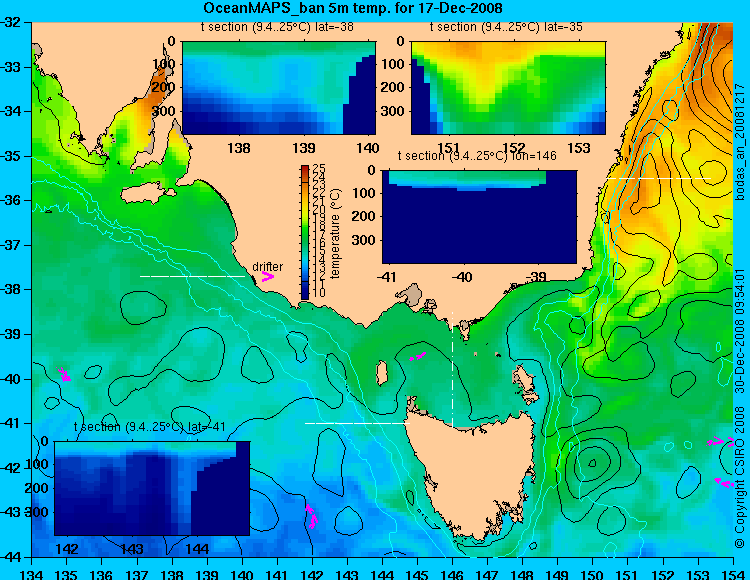This screenshot has width=750, height=580.
Task: Click the white dashed section line at latitude -35
Action: [x=659, y=178]
